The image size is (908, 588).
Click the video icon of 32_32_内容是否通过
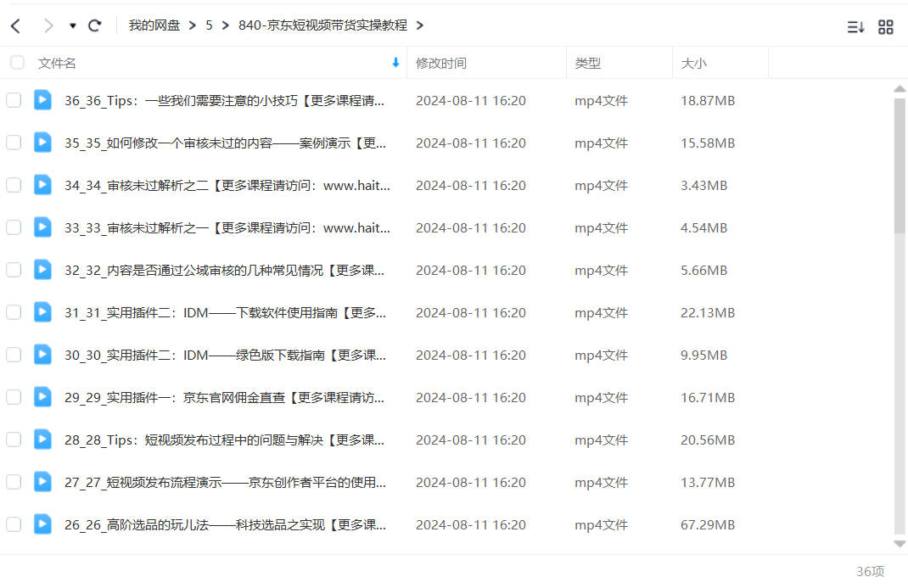point(42,269)
